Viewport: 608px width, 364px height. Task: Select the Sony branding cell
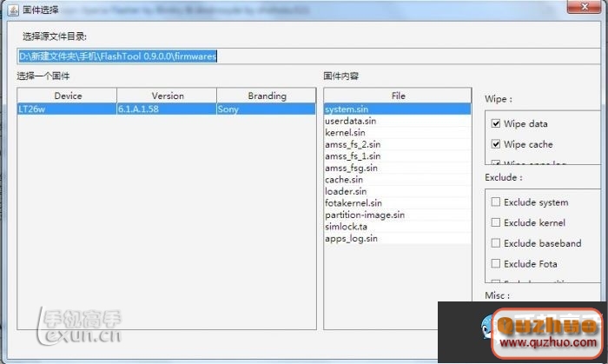(266, 109)
